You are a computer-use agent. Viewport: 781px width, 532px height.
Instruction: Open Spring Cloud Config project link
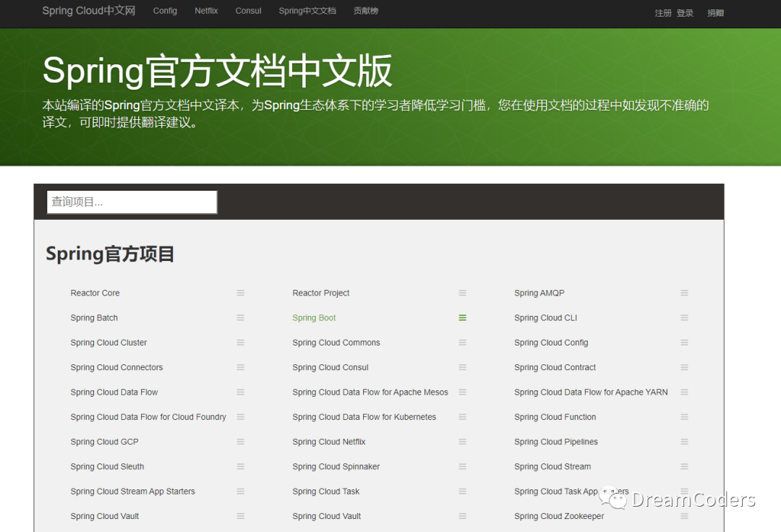(551, 343)
